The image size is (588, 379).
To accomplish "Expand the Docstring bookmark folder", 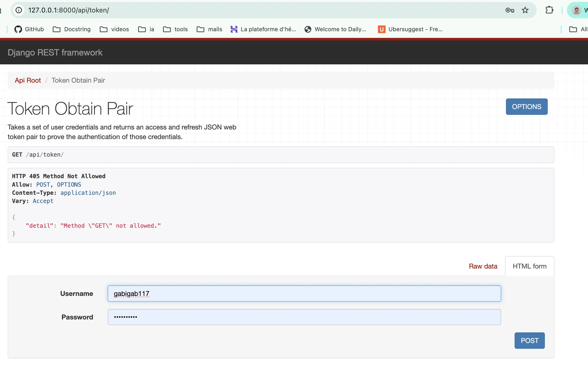I will [72, 29].
